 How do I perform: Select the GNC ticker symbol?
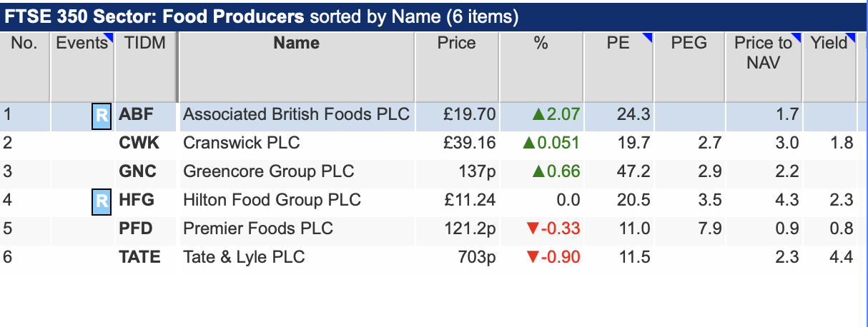(137, 171)
